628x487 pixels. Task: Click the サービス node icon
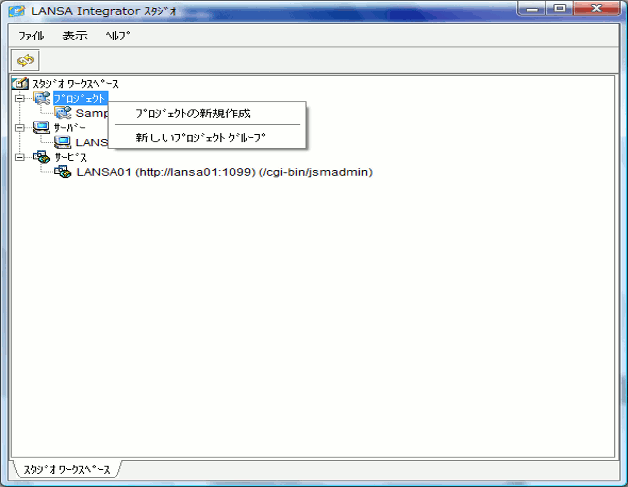coord(42,157)
